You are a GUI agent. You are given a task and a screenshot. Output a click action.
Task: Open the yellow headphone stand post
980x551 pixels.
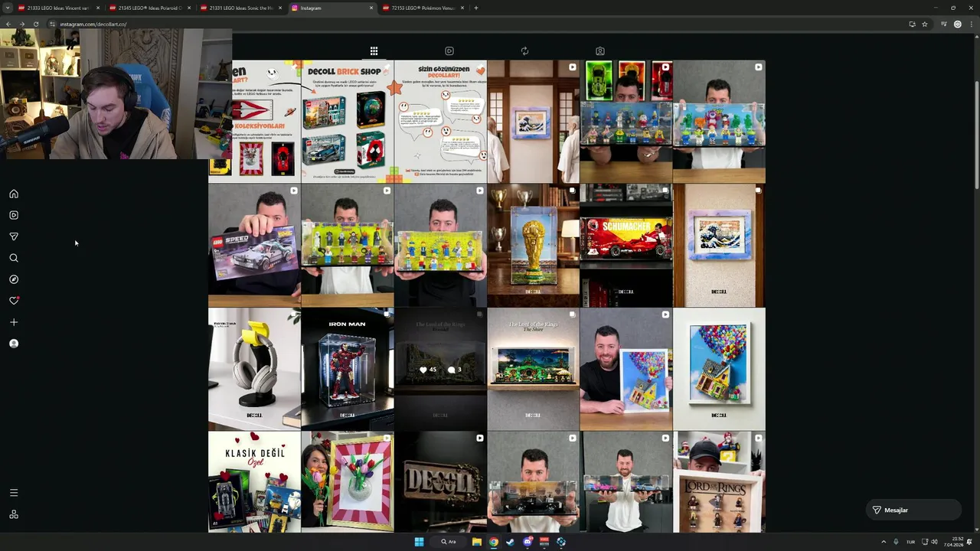254,369
